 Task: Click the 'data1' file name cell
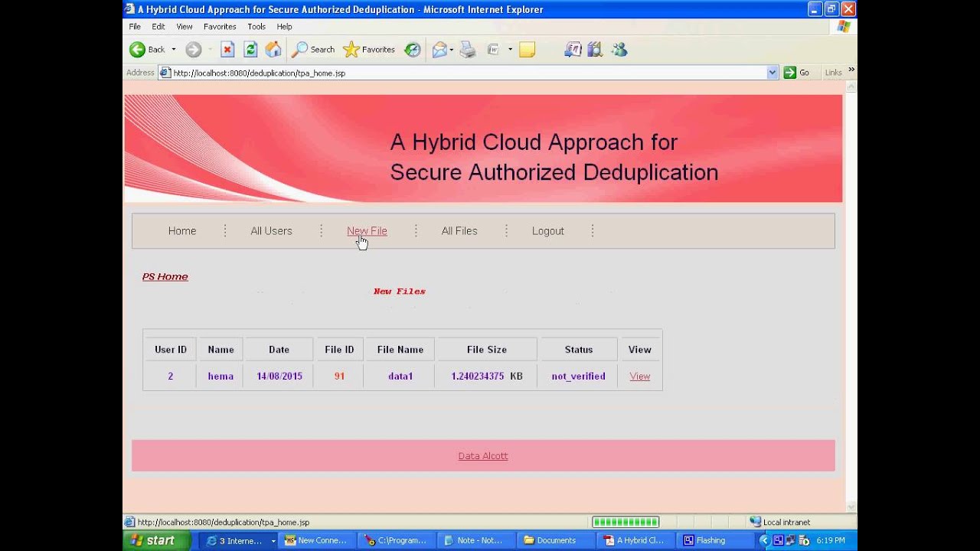(x=400, y=377)
